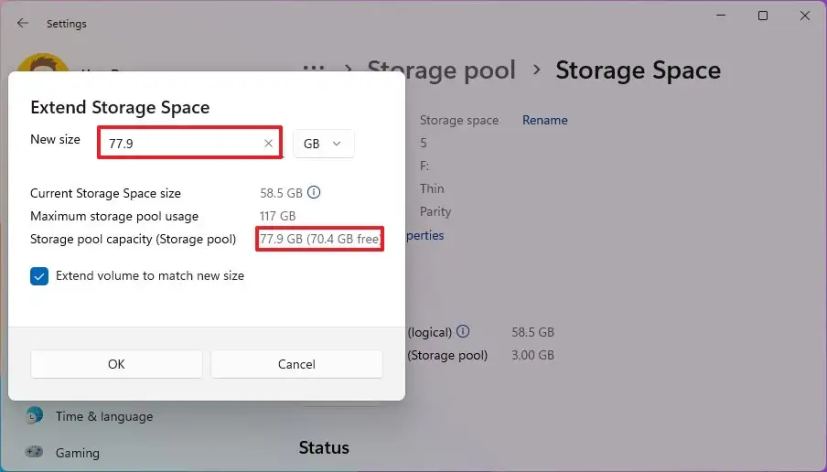Screen dimensions: 827x472
Task: Maximize the Settings window
Action: coord(763,16)
